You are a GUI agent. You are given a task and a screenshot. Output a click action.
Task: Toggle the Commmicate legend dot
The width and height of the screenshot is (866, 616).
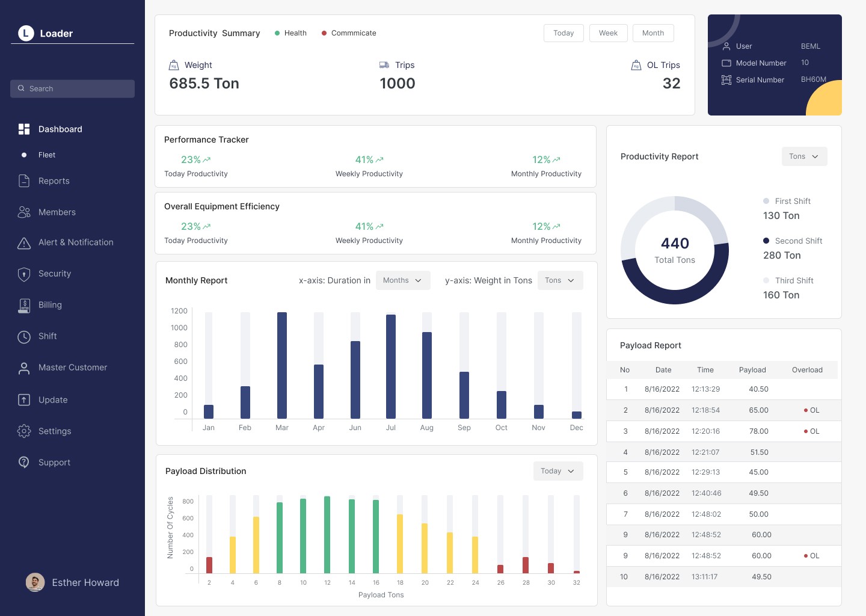tap(324, 33)
